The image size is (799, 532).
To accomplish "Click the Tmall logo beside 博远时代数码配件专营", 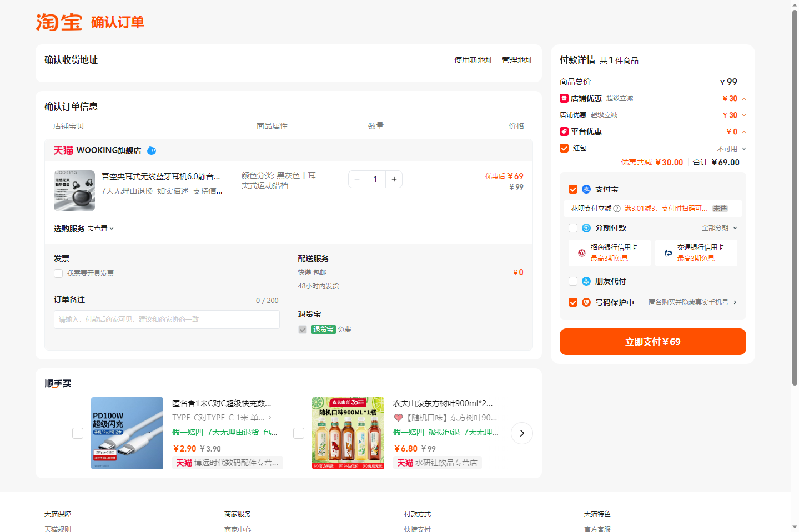I will (x=184, y=463).
